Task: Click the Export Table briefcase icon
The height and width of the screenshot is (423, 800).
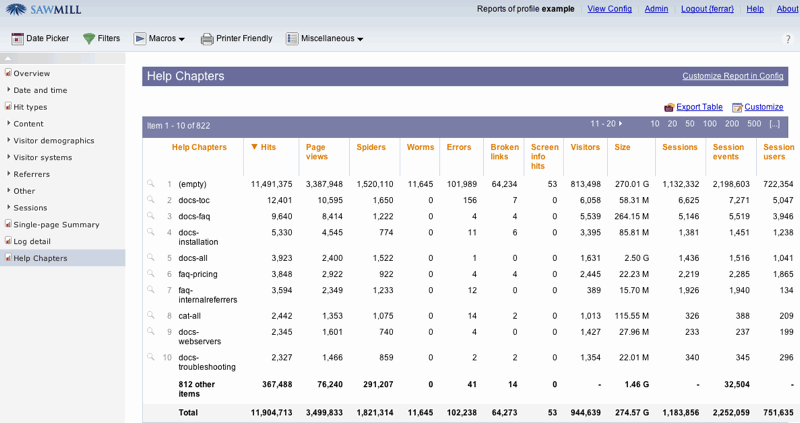Action: click(x=669, y=107)
